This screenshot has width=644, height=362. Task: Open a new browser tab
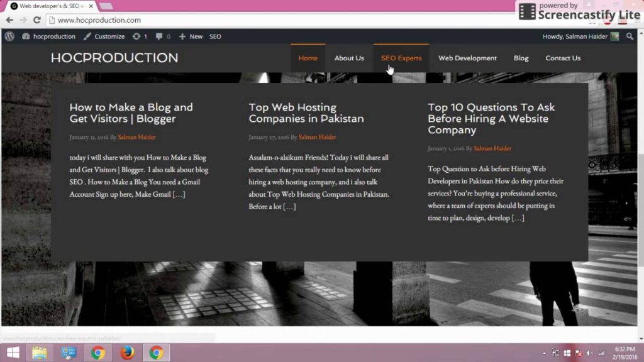click(106, 6)
